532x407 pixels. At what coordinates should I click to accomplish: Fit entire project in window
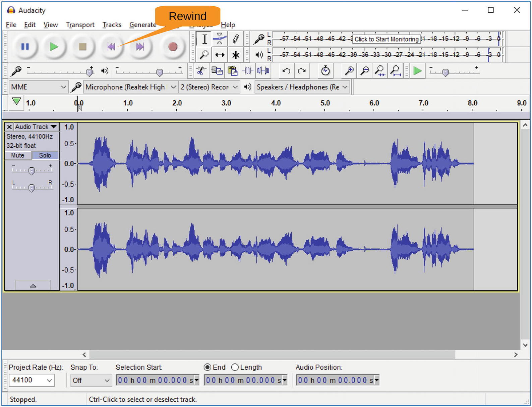tap(396, 71)
